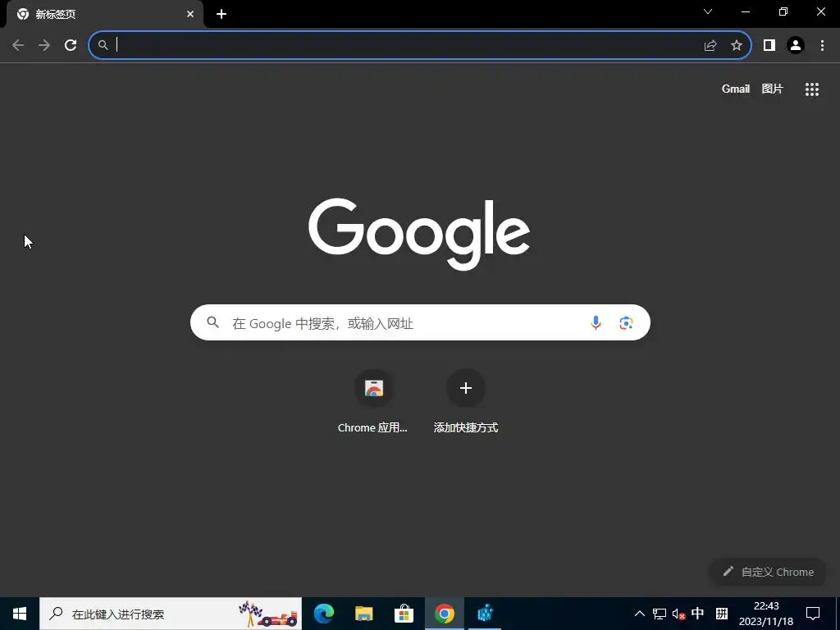Click the magnifier icon in Google search box
This screenshot has height=630, width=840.
[x=212, y=322]
